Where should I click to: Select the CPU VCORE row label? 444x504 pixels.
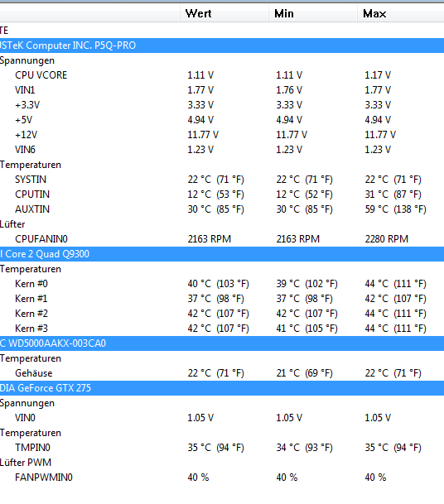click(x=41, y=75)
